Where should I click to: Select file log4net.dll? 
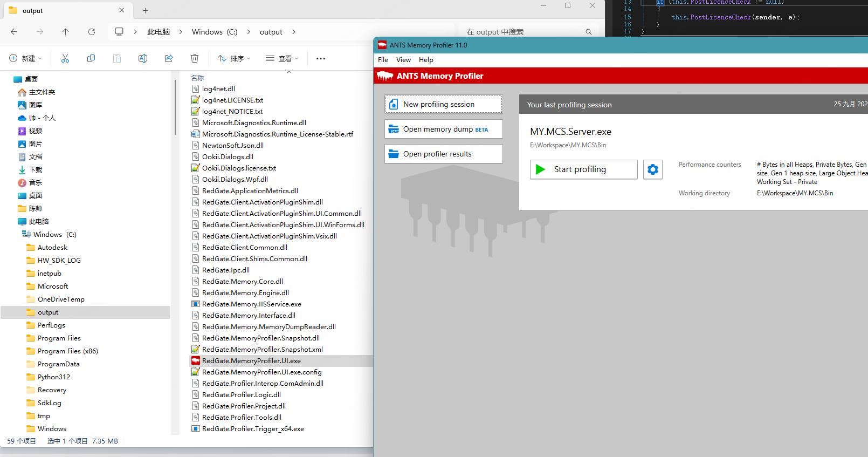pos(218,89)
